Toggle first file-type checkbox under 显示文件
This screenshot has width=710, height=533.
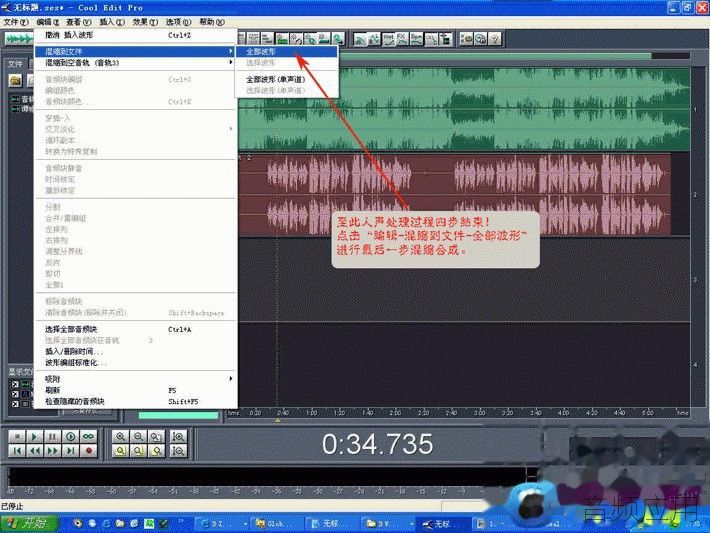click(15, 384)
